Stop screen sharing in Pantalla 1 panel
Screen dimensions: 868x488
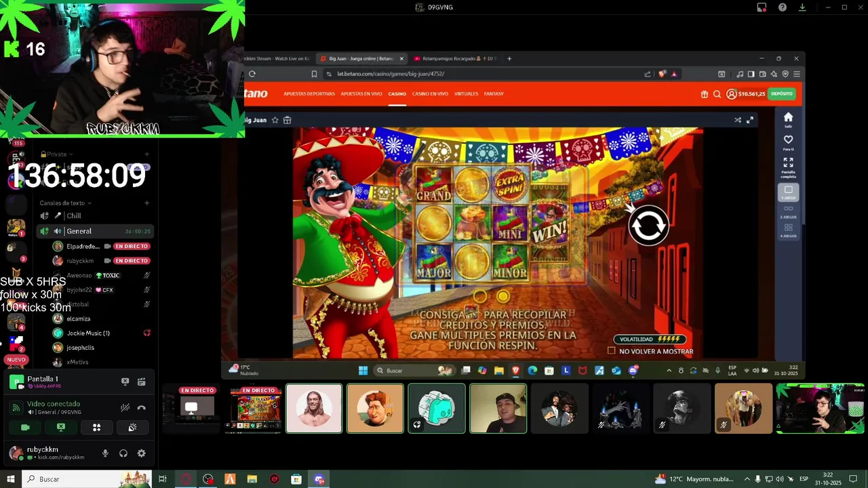(125, 382)
